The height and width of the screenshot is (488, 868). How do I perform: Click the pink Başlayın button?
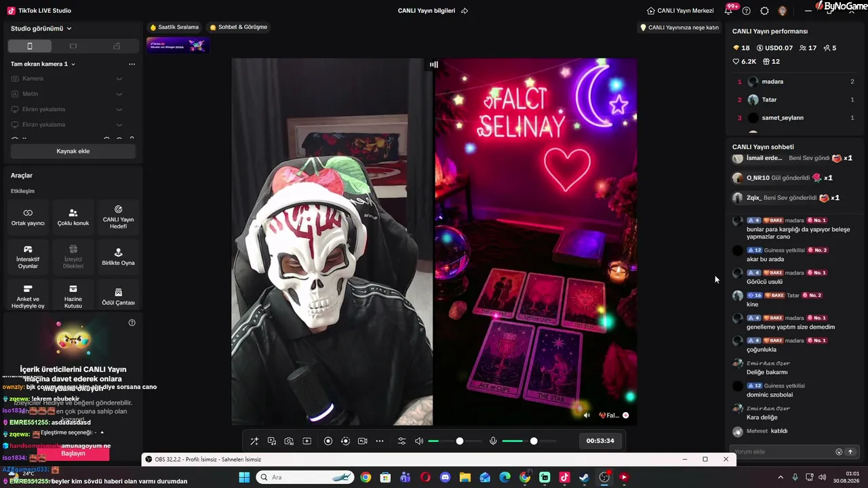point(73,453)
